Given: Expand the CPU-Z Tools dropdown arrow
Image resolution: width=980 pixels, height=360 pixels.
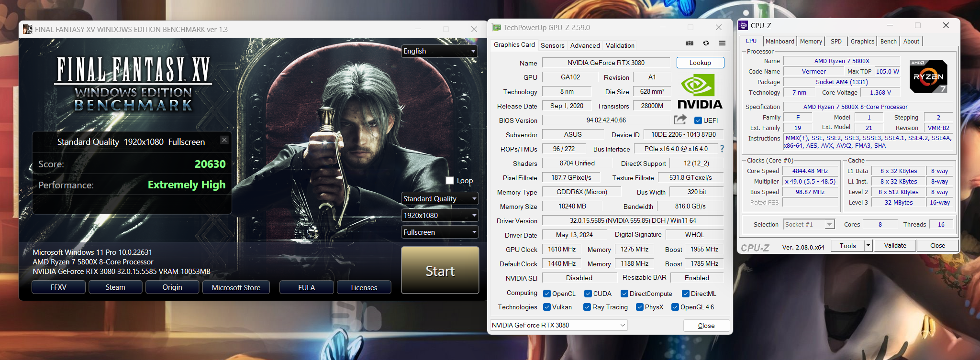Looking at the screenshot, I should [x=868, y=246].
